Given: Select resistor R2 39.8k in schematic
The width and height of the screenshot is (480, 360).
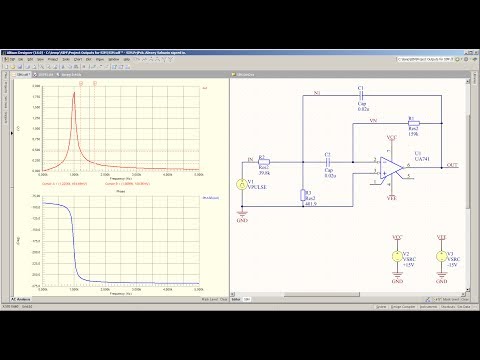Looking at the screenshot, I should (264, 162).
